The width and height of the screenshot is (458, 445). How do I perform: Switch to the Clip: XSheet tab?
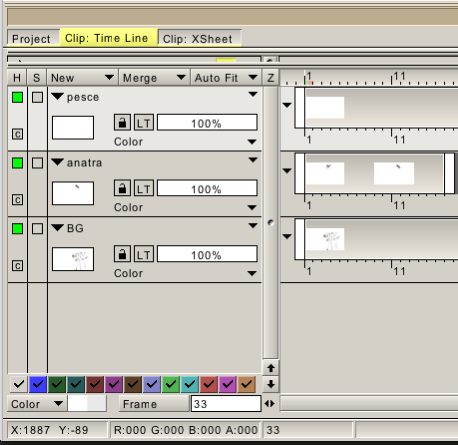pos(199,38)
